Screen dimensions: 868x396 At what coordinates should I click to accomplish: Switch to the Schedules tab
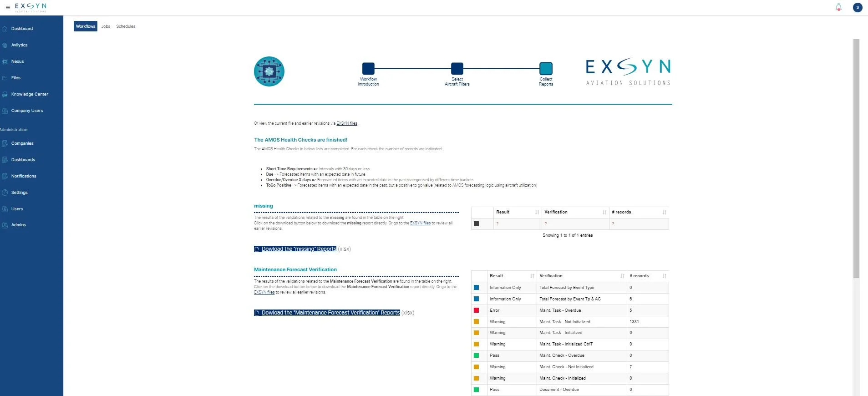(x=126, y=26)
